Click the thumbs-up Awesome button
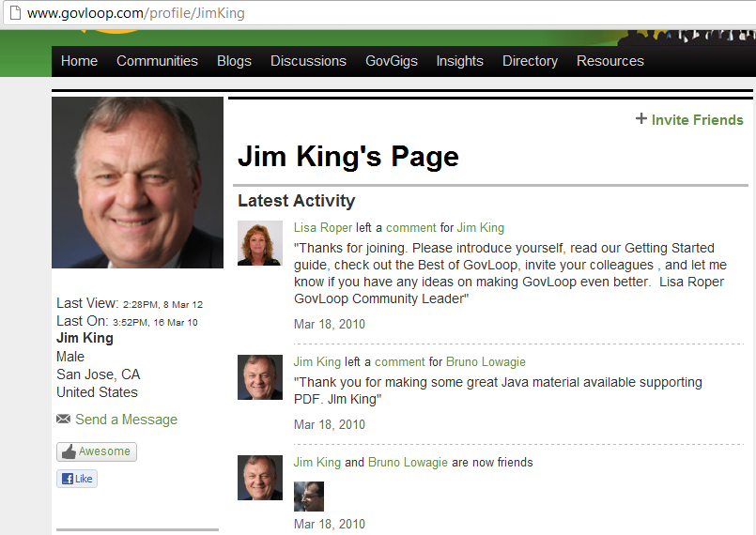This screenshot has height=535, width=756. tap(96, 451)
